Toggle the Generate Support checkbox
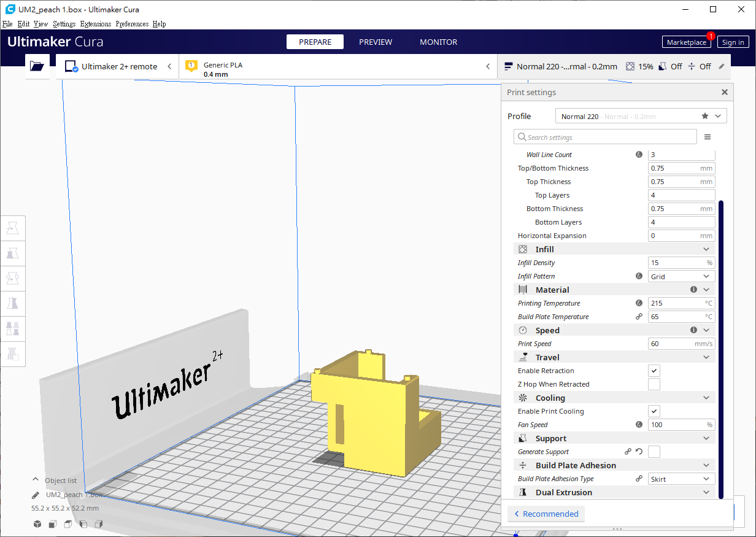The width and height of the screenshot is (756, 537). coord(654,452)
